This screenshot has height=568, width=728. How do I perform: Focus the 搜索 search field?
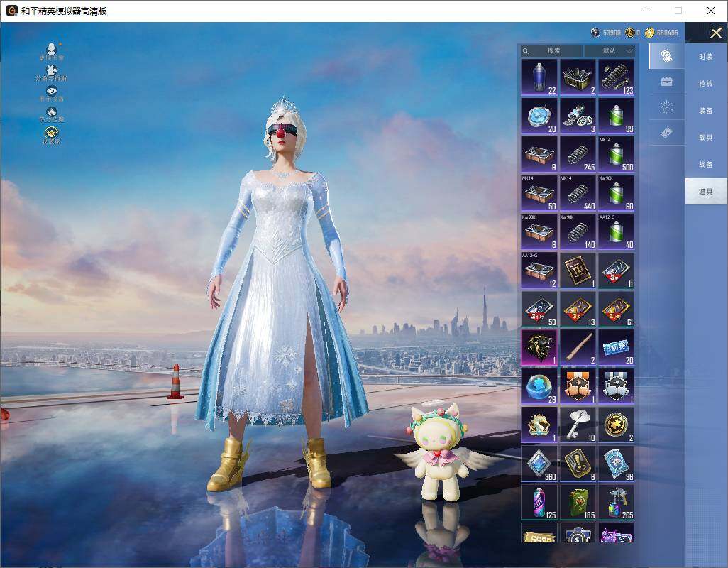click(x=552, y=50)
